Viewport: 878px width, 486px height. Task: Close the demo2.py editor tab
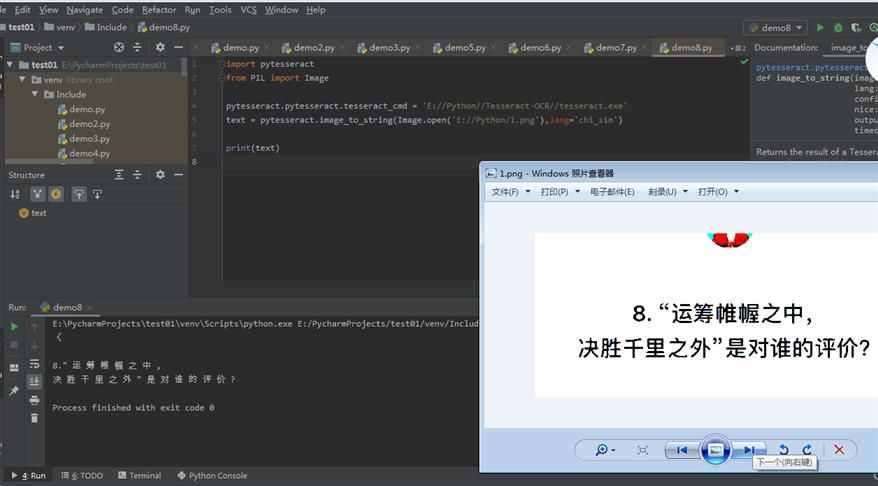(x=344, y=48)
